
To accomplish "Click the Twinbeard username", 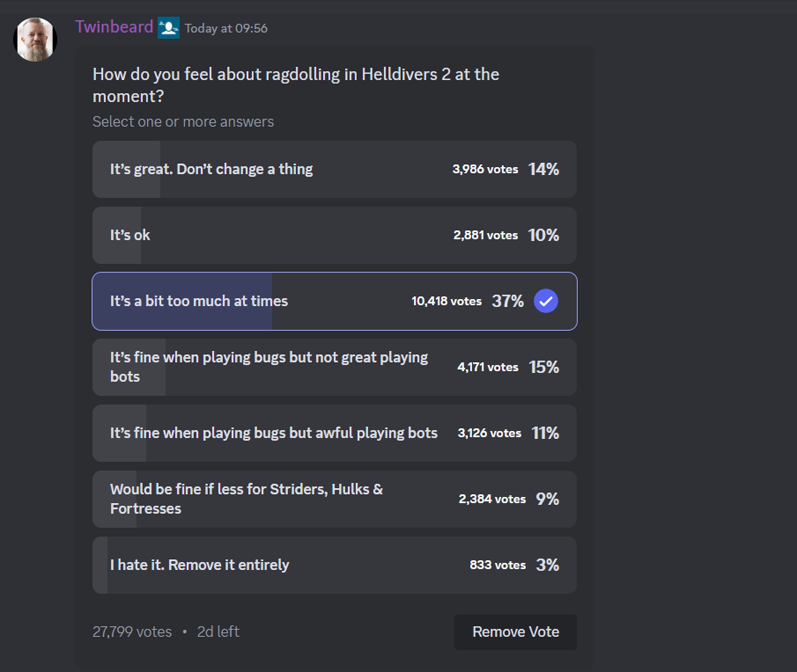I will pos(114,27).
